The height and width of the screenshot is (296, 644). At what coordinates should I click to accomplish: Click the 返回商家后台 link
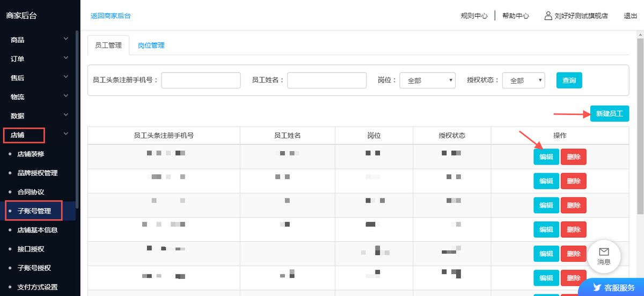pyautogui.click(x=111, y=16)
